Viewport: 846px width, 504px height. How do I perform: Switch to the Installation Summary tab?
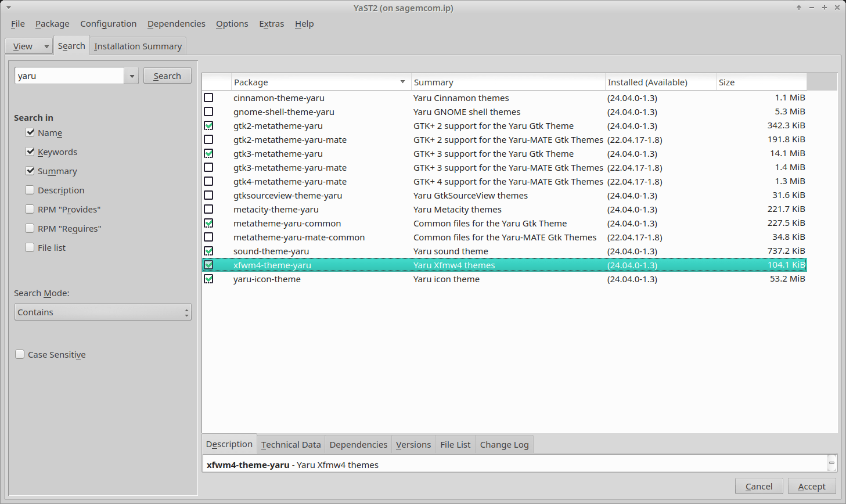tap(138, 46)
